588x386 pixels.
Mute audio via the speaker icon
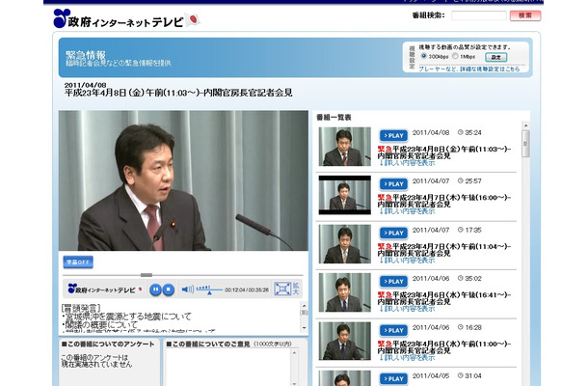[x=187, y=289]
